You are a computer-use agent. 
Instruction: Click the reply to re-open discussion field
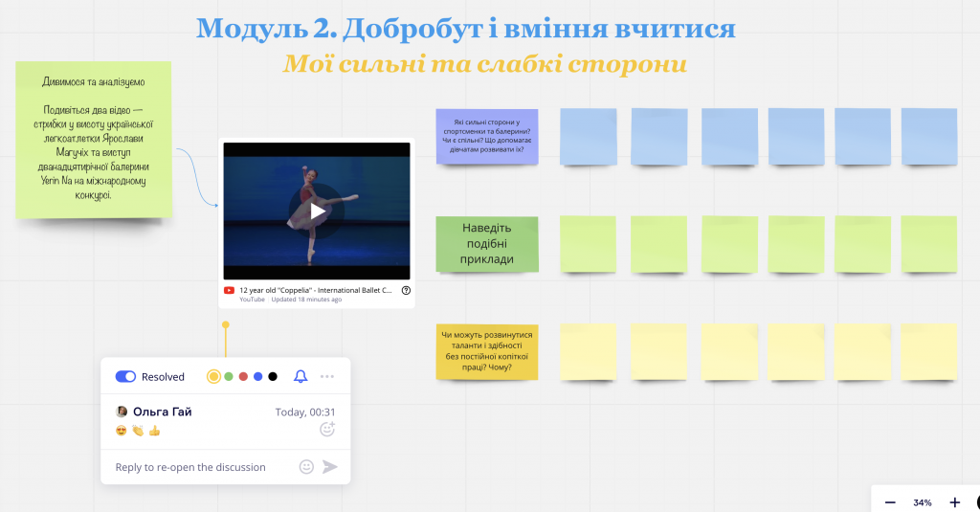(x=190, y=467)
